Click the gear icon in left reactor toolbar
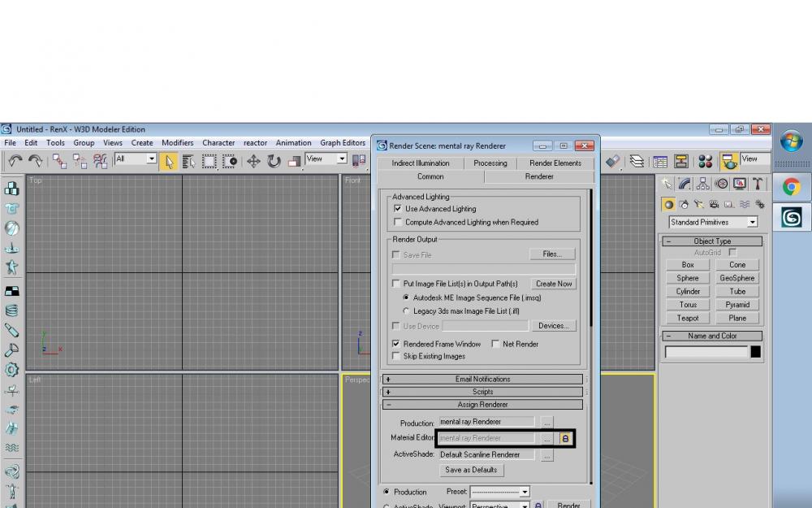This screenshot has width=812, height=508. pos(11,370)
